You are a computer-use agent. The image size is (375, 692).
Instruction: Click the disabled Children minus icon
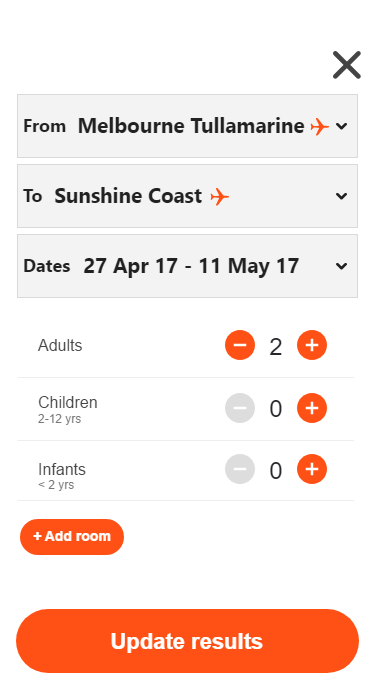(240, 408)
